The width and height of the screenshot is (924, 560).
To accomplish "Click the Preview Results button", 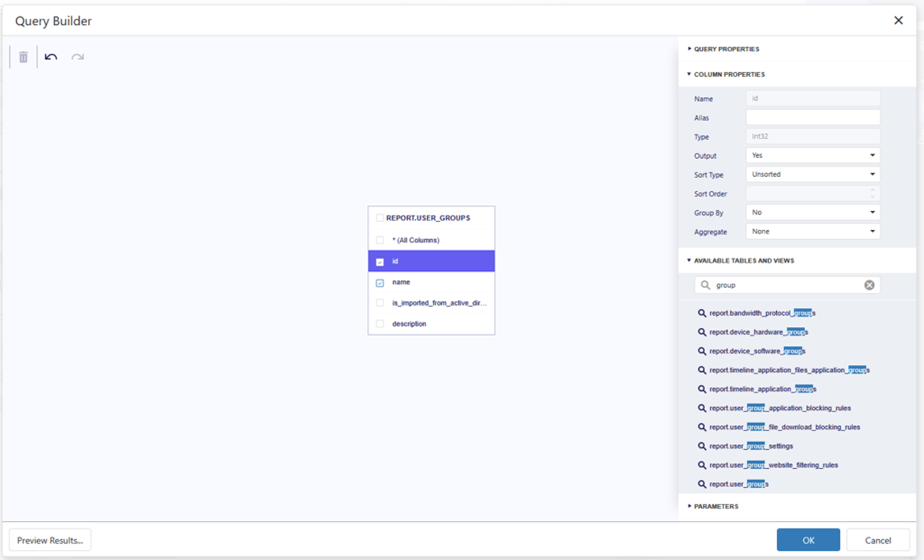I will 50,540.
